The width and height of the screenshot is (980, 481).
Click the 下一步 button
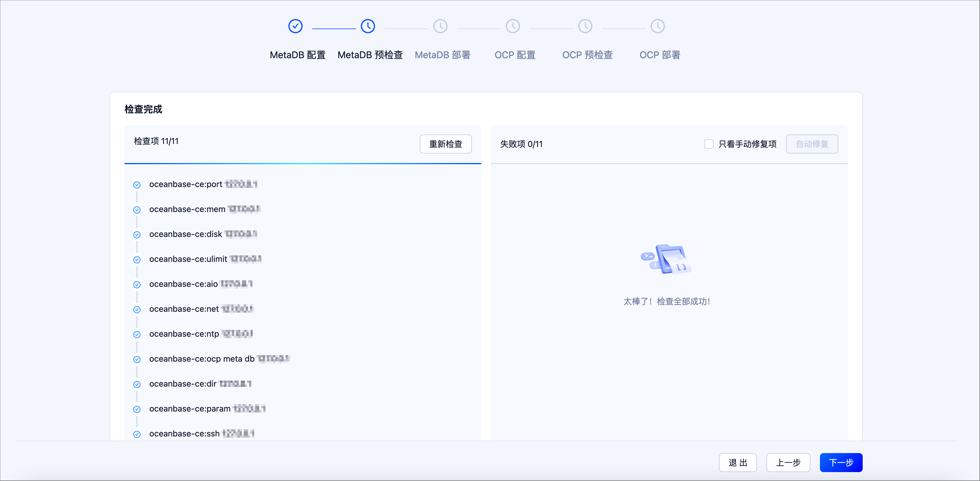click(841, 462)
